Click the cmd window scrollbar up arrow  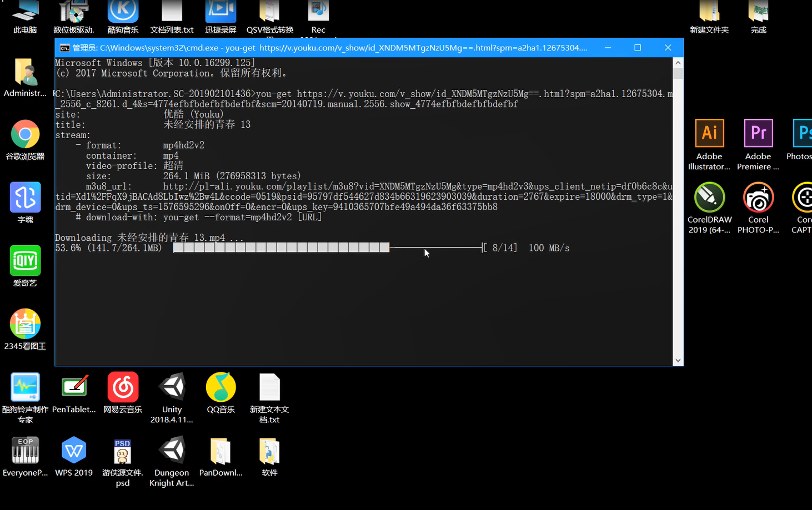tap(678, 63)
